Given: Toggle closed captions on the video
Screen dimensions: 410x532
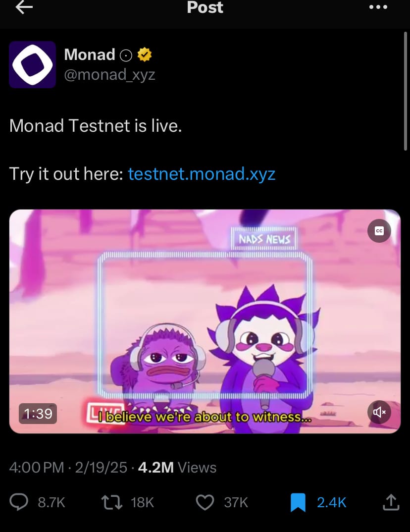Looking at the screenshot, I should point(379,231).
